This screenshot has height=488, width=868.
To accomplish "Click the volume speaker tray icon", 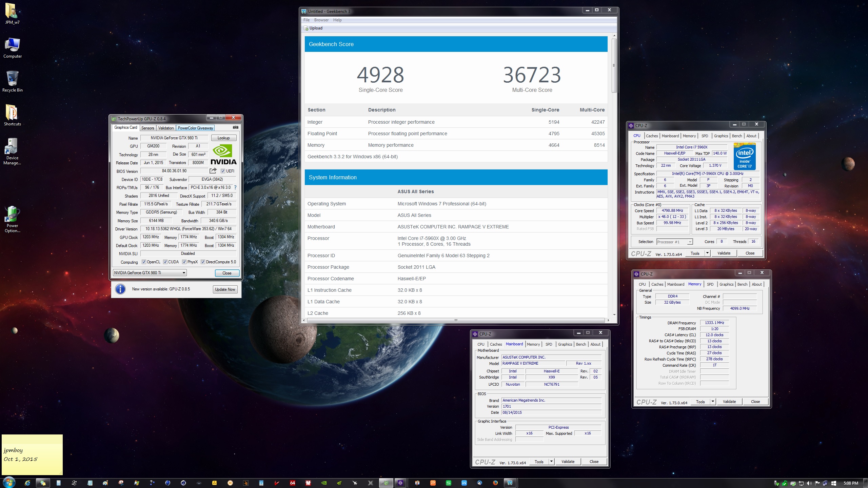I will coord(809,483).
